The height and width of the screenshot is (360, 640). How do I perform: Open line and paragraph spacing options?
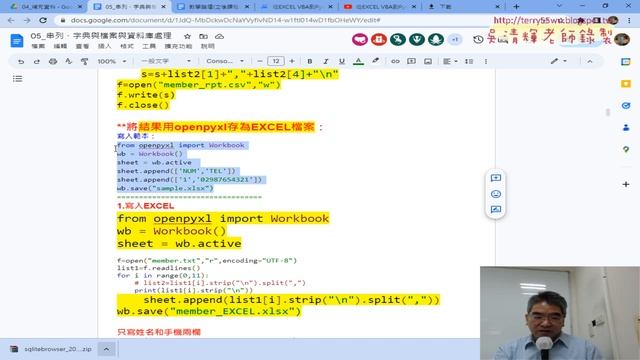[469, 61]
